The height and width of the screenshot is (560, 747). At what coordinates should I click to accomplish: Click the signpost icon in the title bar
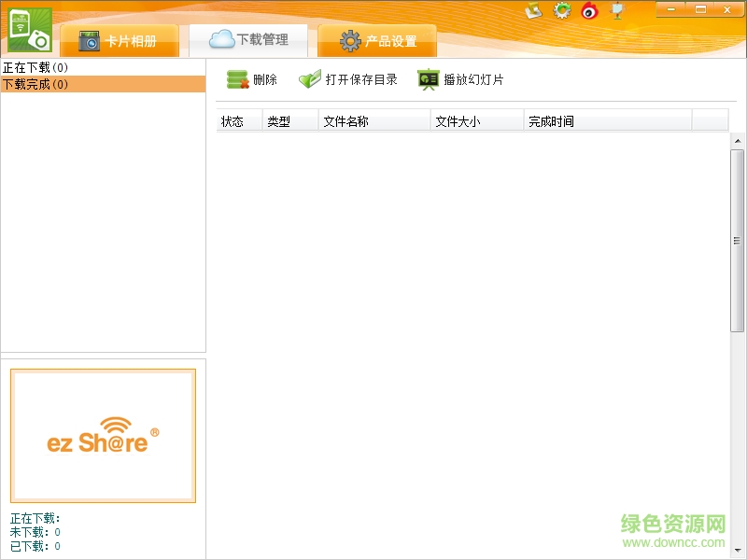click(617, 10)
